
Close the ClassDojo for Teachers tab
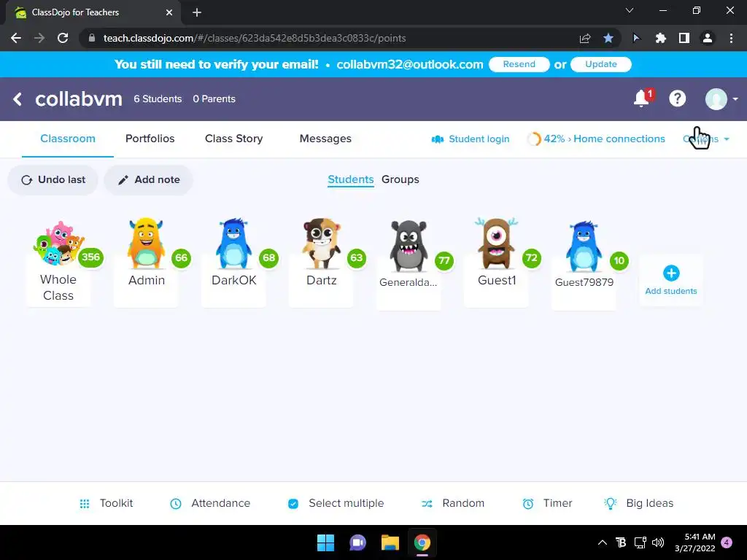[x=169, y=12]
